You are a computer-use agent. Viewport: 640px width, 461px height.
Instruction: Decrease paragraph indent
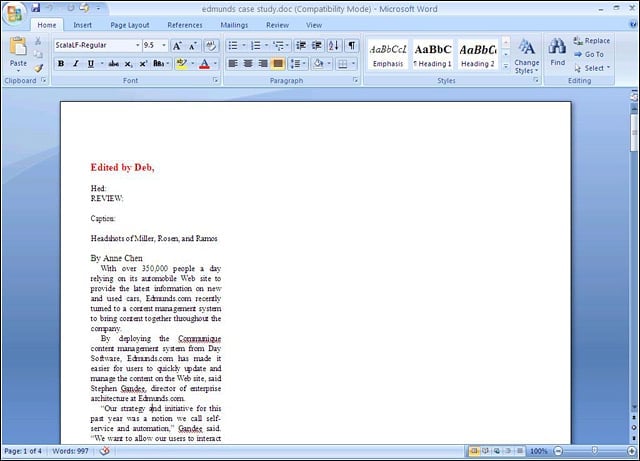tap(301, 45)
